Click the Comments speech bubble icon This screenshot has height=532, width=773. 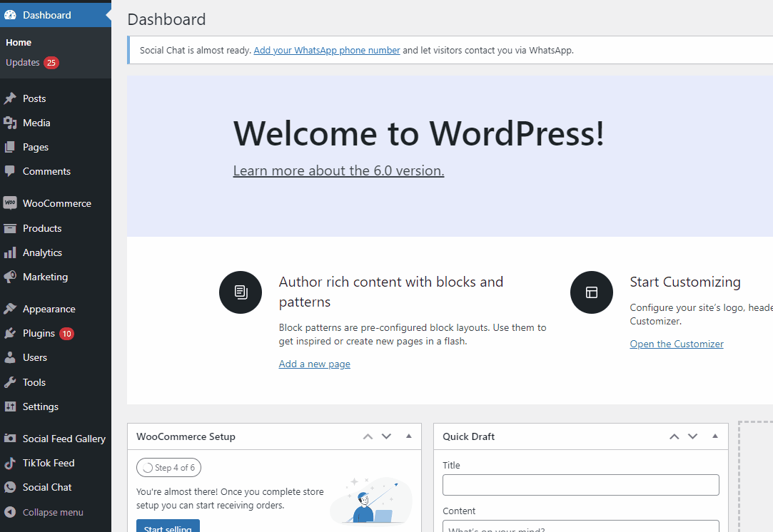click(x=10, y=171)
